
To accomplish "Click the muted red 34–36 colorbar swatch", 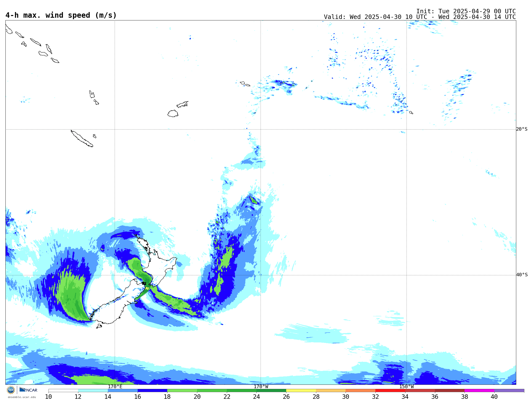I will click(x=420, y=391).
